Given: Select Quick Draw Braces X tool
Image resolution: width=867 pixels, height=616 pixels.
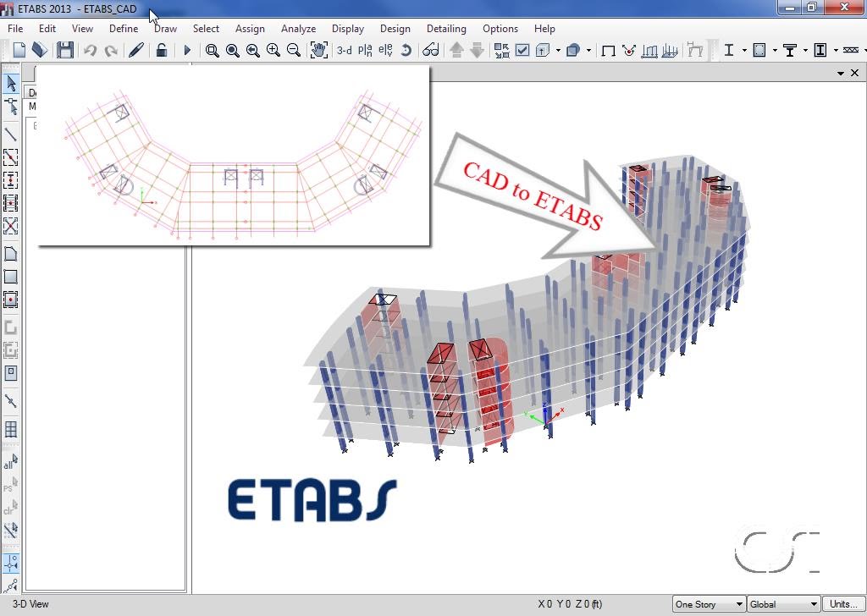Looking at the screenshot, I should pos(10,225).
